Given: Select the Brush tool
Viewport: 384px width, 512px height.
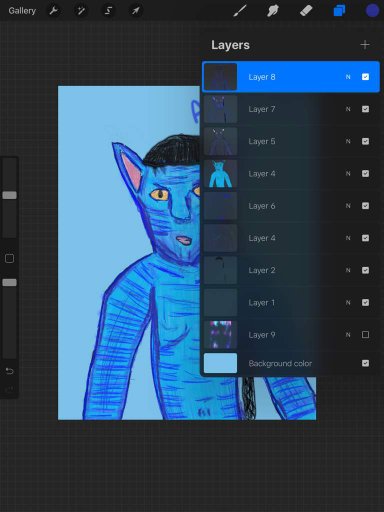Looking at the screenshot, I should (x=240, y=11).
